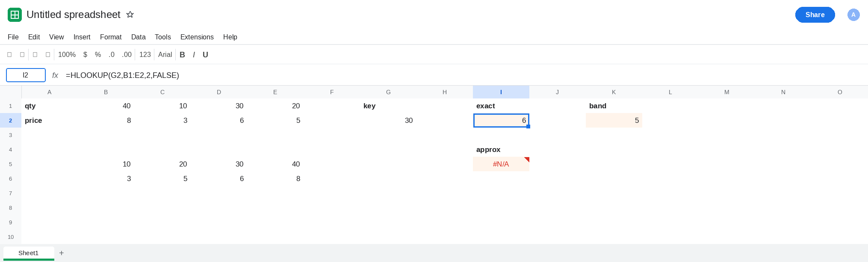Select the 'key' header cell
The width and height of the screenshot is (868, 262).
coord(388,106)
